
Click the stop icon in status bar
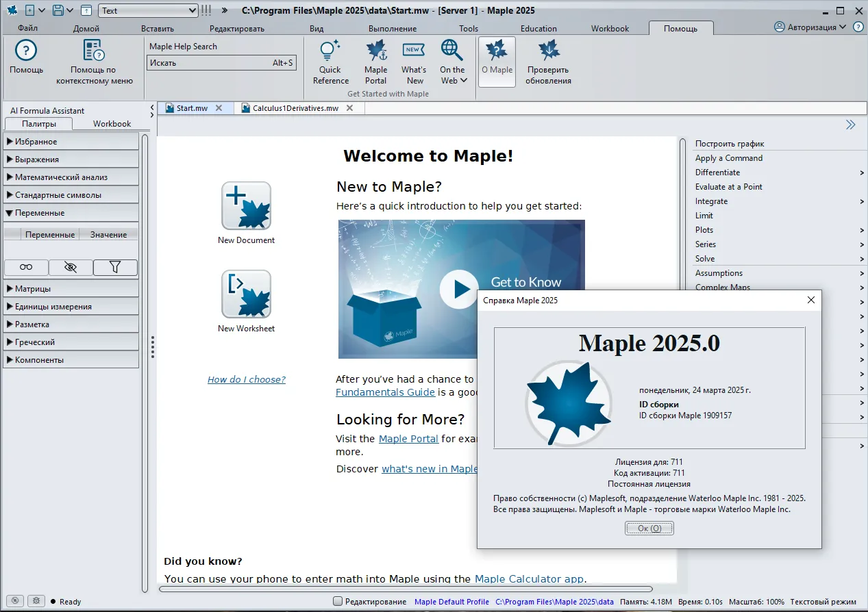pyautogui.click(x=16, y=600)
